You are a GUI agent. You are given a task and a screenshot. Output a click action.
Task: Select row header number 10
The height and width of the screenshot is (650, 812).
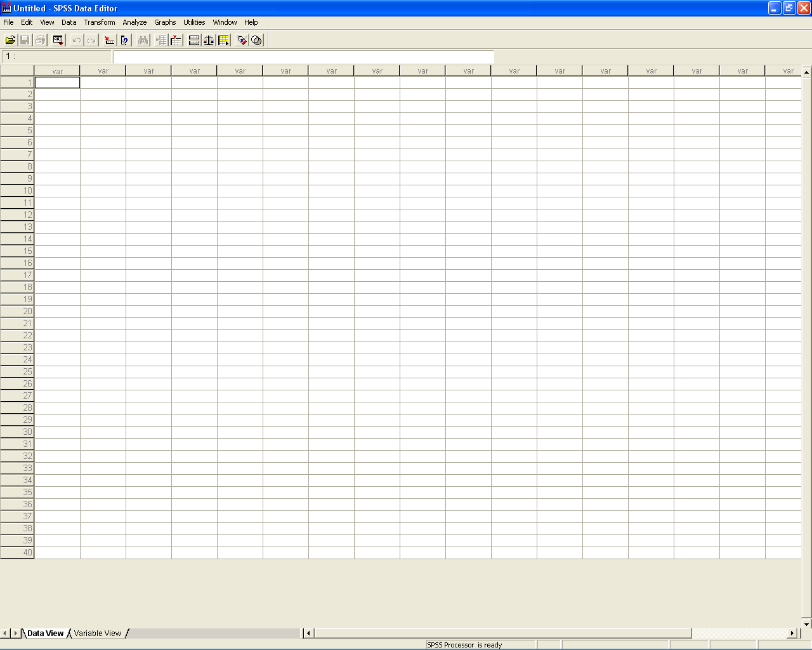click(x=17, y=191)
